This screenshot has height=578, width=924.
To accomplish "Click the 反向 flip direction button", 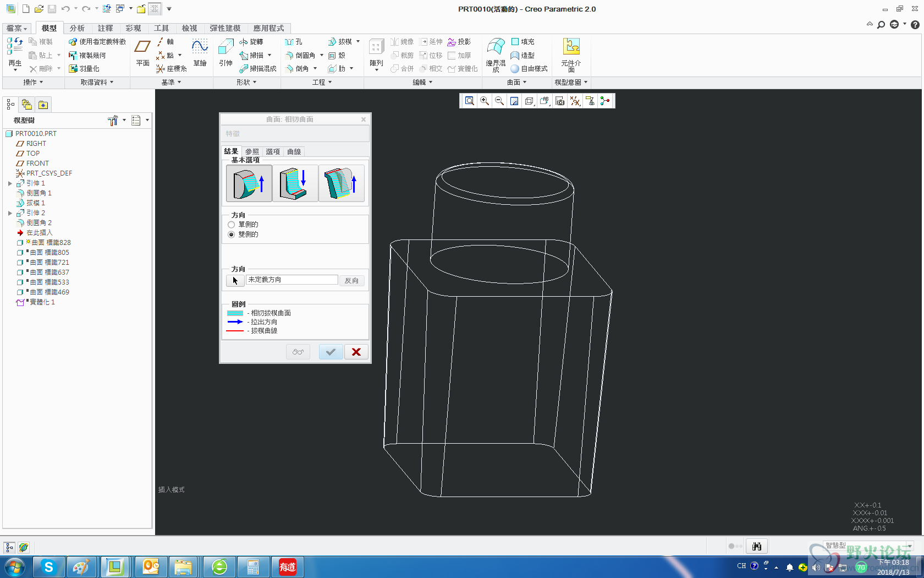I will pyautogui.click(x=351, y=281).
